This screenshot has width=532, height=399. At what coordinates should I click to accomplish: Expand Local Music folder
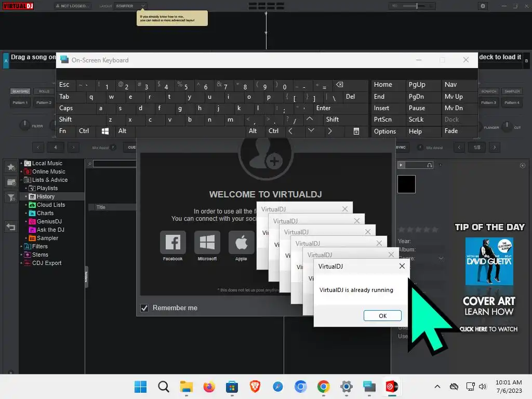[x=21, y=163]
